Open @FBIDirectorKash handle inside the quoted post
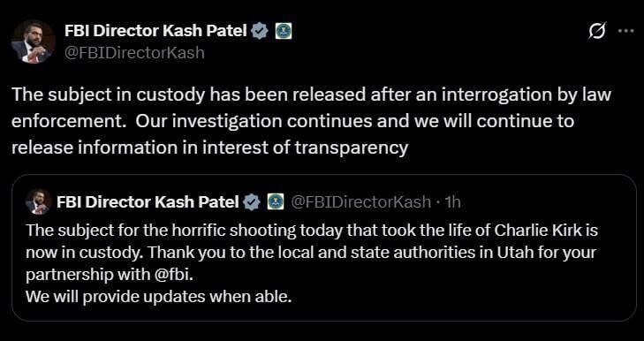 pyautogui.click(x=361, y=202)
